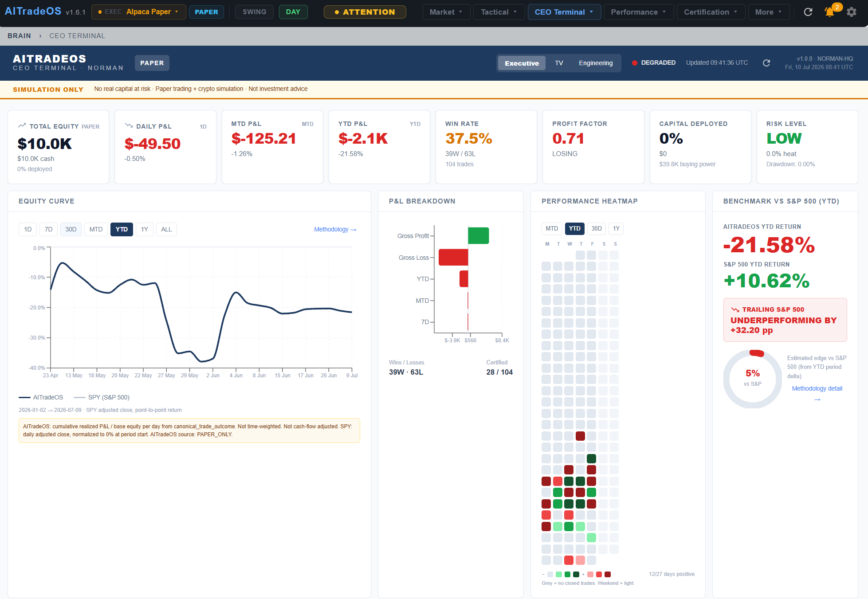Click the CEO terminal header reload icon
868x599 pixels.
766,63
